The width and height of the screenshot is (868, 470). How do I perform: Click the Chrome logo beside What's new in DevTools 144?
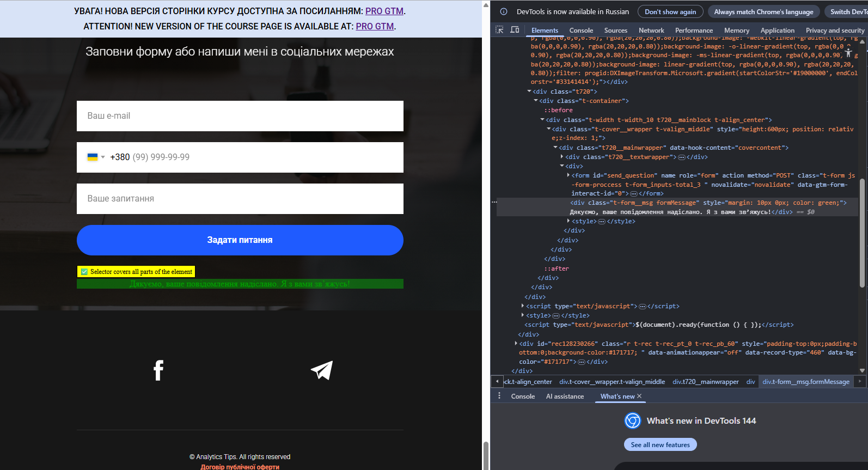click(633, 420)
